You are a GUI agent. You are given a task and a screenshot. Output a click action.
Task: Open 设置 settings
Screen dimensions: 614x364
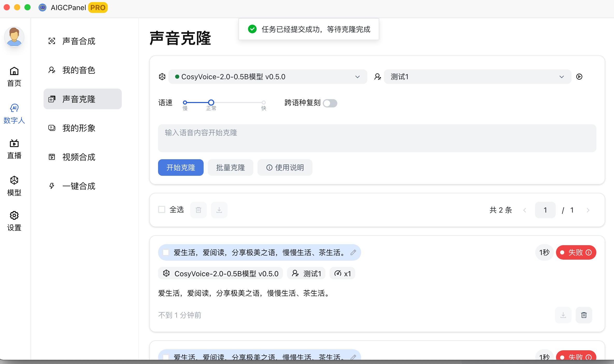point(14,221)
